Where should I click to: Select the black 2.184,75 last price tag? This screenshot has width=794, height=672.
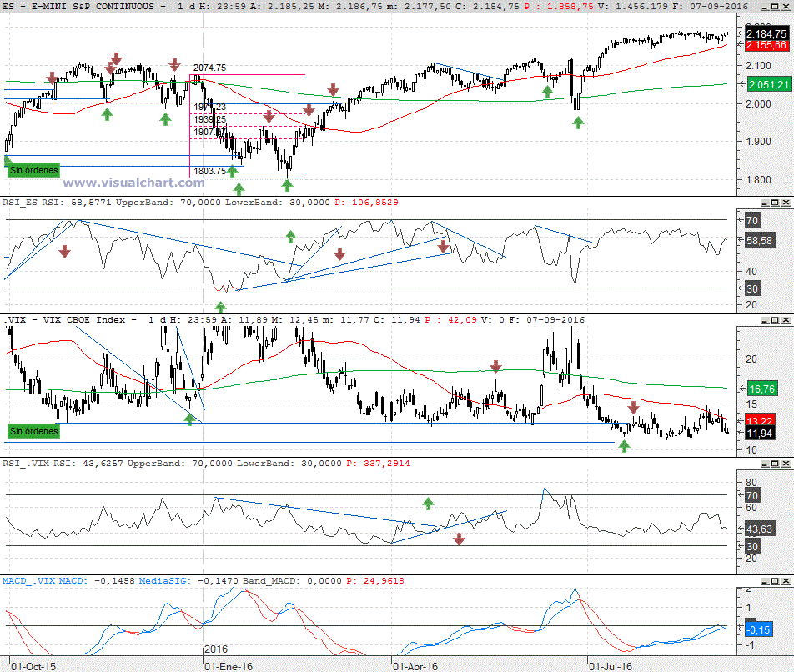pyautogui.click(x=766, y=33)
